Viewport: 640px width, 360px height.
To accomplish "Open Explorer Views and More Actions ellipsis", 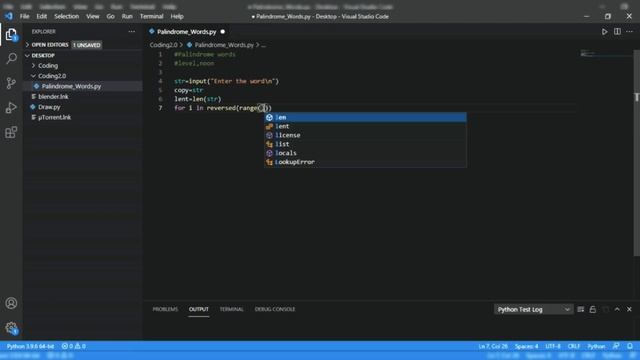I will coord(131,31).
